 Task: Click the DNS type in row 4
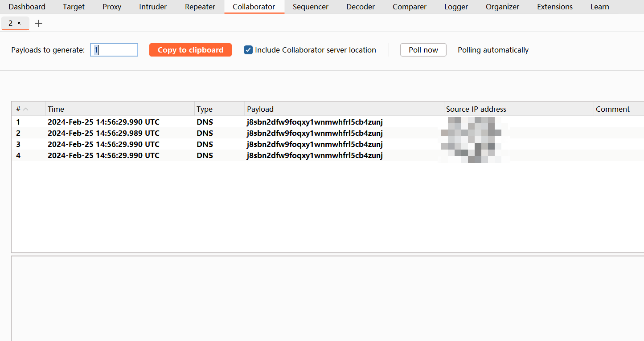click(205, 155)
